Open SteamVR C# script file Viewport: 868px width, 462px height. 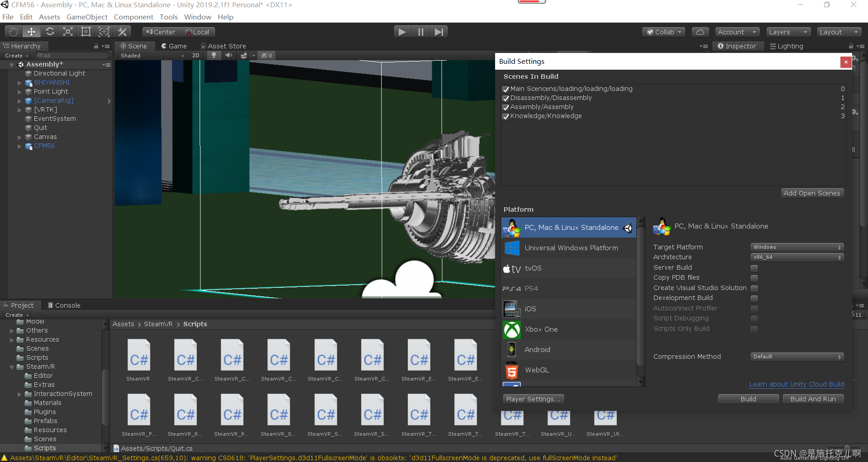[x=138, y=361]
